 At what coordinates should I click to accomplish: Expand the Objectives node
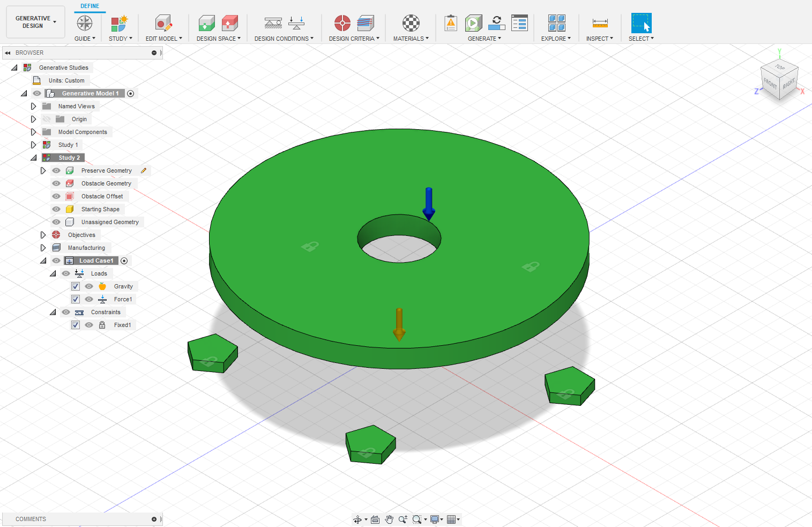(43, 235)
